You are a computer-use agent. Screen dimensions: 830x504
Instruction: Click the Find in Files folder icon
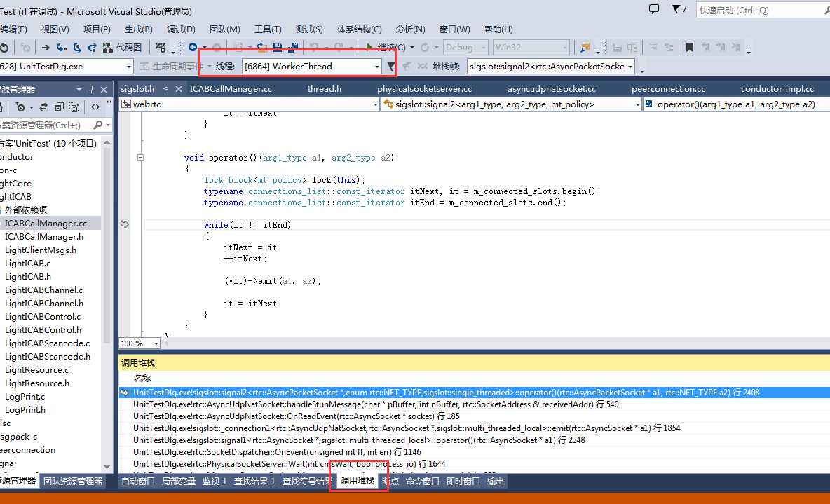click(x=585, y=48)
